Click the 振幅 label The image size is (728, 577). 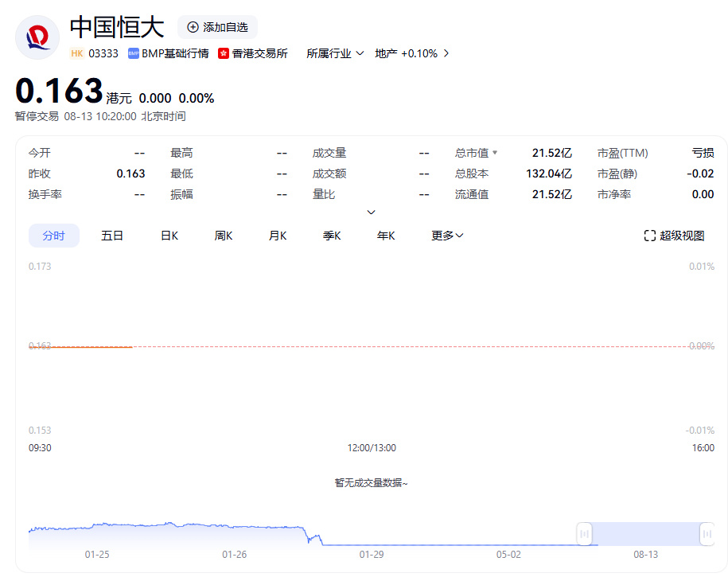tap(181, 194)
